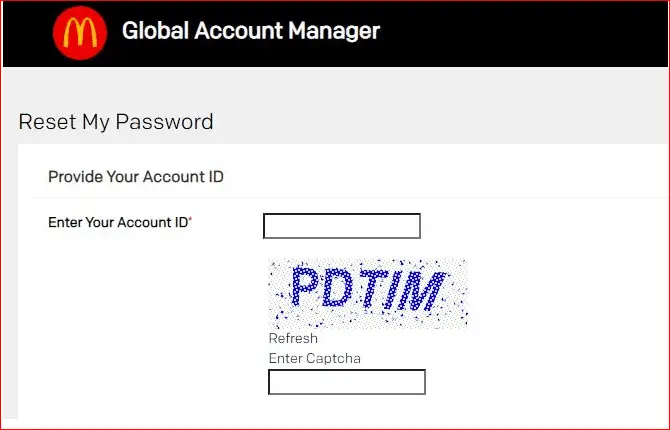Viewport: 670px width, 430px height.
Task: Click the Refresh link under the captcha
Action: 293,338
